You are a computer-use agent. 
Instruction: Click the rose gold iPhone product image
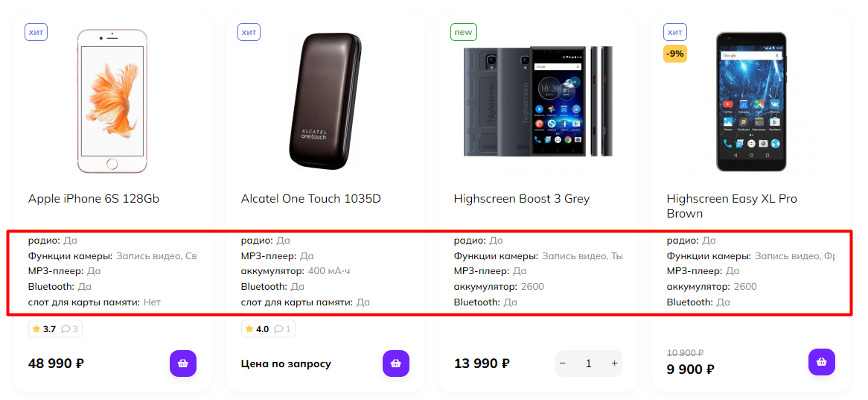[x=112, y=101]
